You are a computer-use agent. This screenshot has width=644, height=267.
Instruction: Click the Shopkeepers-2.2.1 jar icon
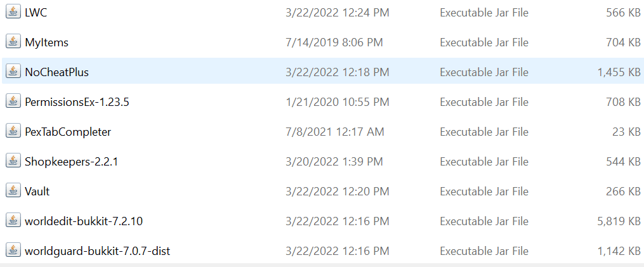coord(13,161)
